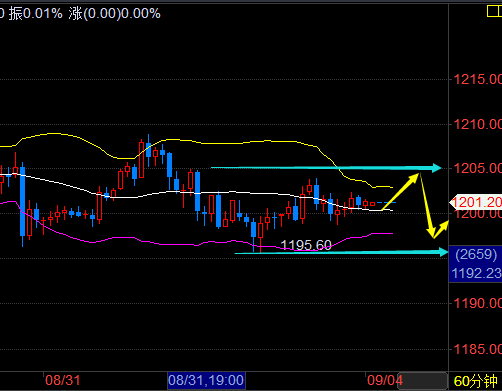Click the (2659) cursor value label
Screen dimensions: 502x391
pos(476,254)
